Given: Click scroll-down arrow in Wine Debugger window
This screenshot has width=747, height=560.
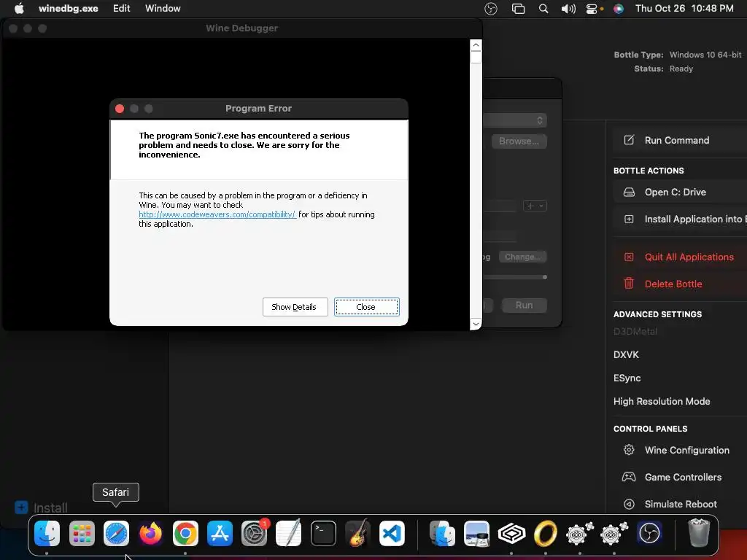Looking at the screenshot, I should pos(476,324).
